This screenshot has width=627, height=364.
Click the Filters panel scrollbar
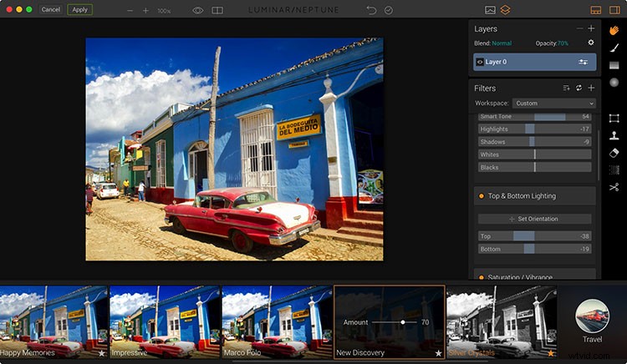coord(599,154)
